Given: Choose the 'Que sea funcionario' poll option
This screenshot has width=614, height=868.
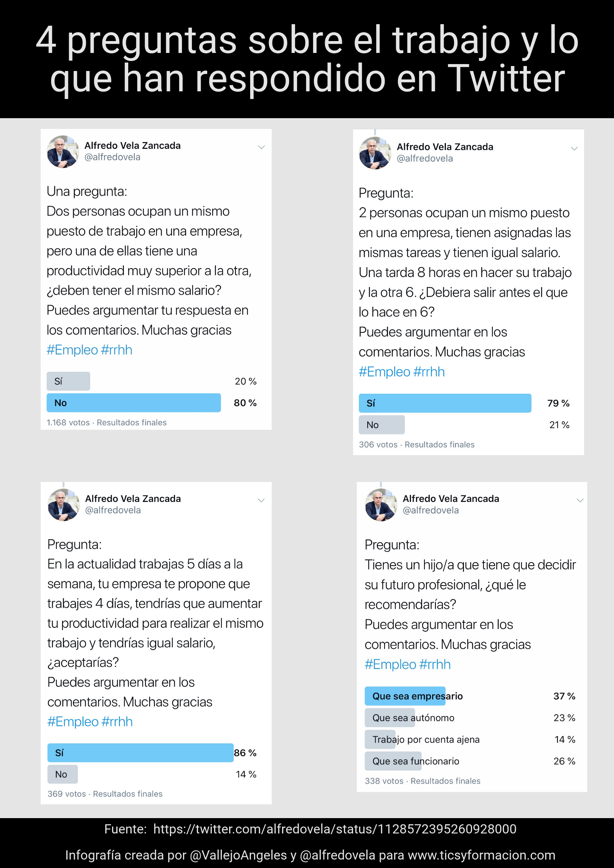Looking at the screenshot, I should click(x=416, y=761).
